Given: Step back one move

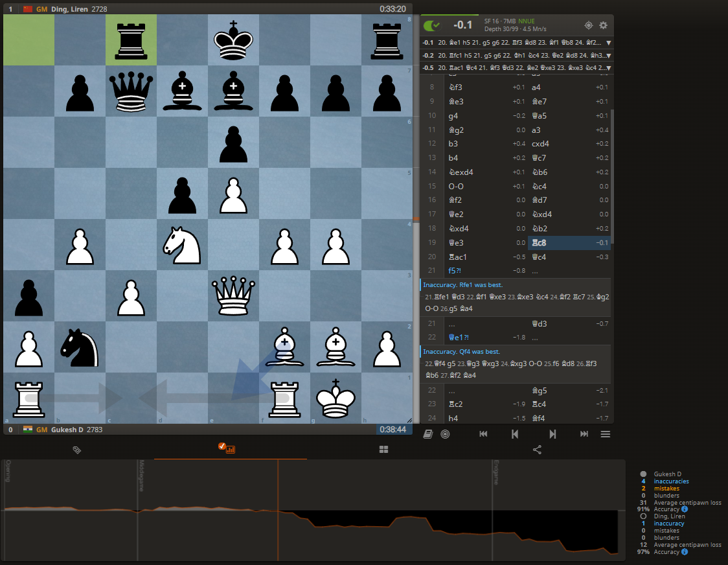Looking at the screenshot, I should 515,434.
